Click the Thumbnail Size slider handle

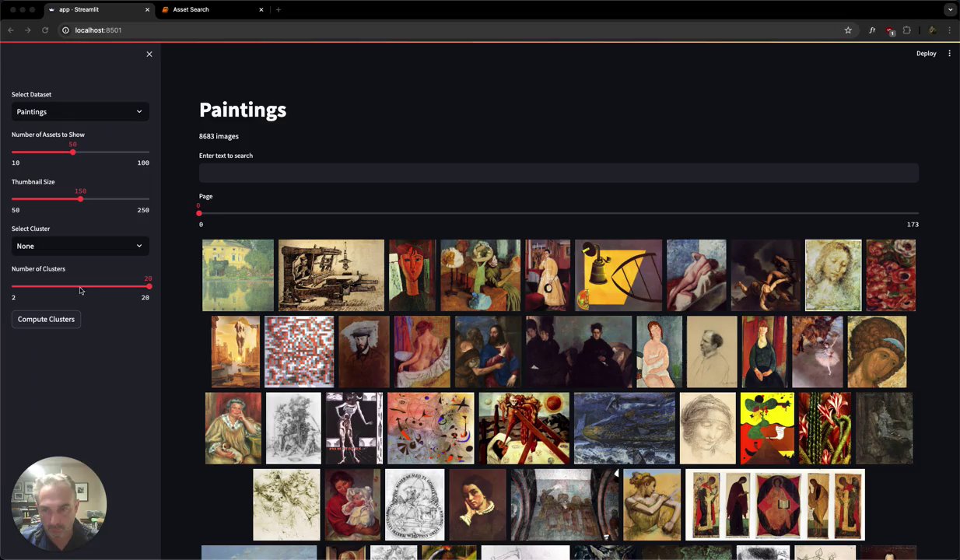point(80,199)
